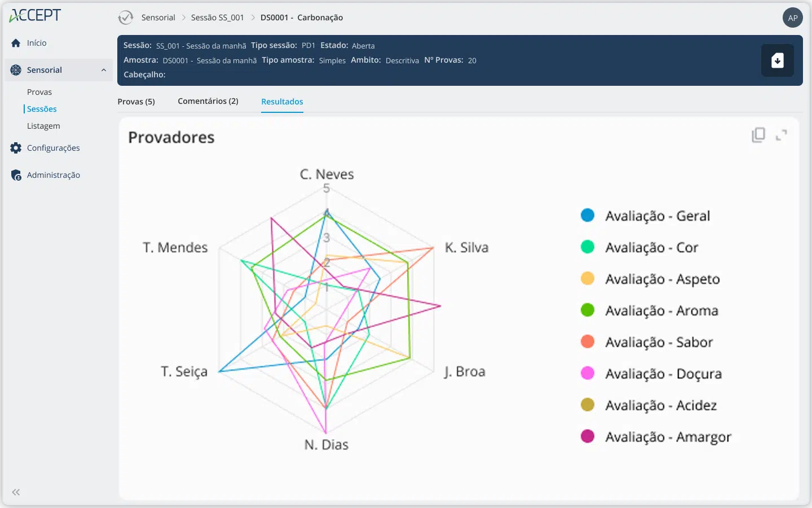Screen dimensions: 812x508
Task: Expand the Provadores chart to fullscreen
Action: (x=781, y=135)
